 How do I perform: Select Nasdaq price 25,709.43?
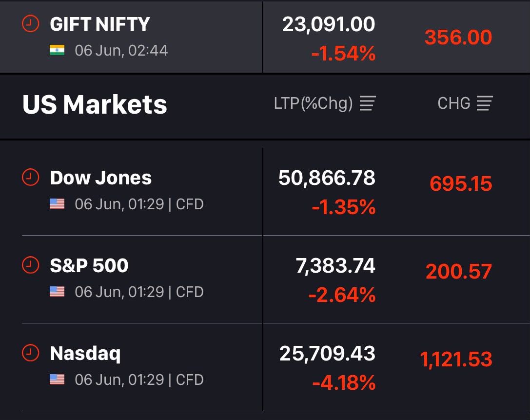pyautogui.click(x=327, y=354)
